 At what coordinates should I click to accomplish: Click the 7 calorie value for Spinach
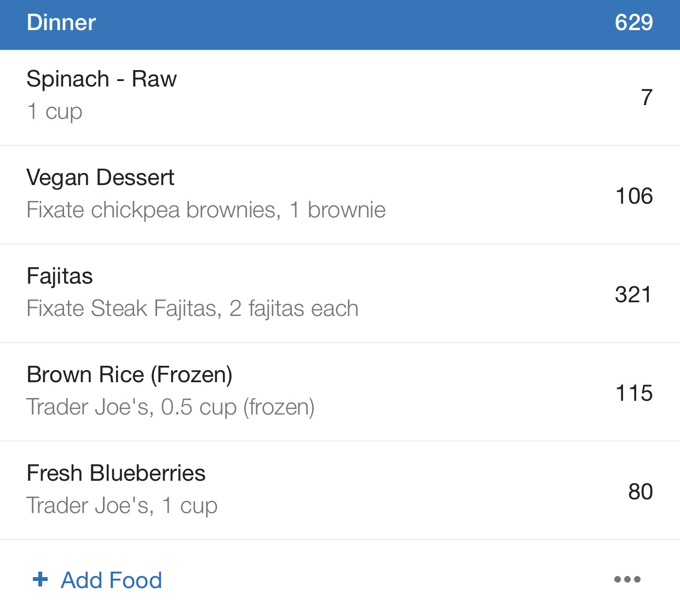[x=647, y=97]
